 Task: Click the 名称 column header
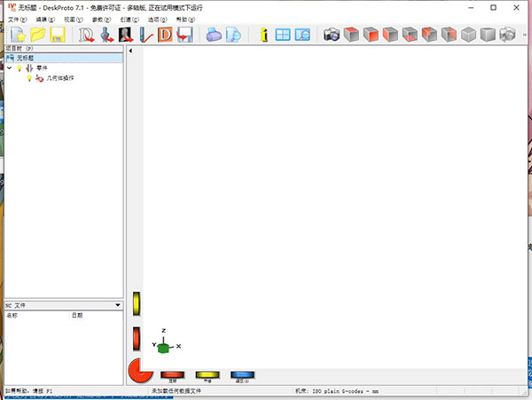pyautogui.click(x=12, y=315)
